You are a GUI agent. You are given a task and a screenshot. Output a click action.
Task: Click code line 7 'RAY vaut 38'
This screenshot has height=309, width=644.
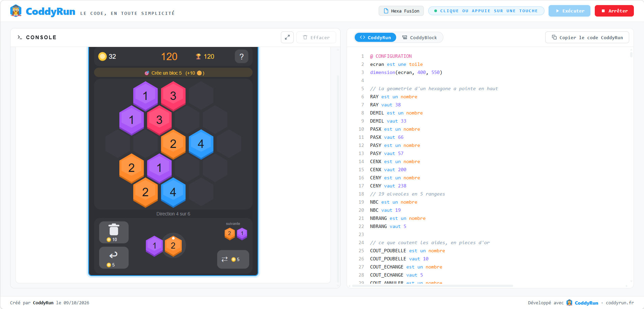pos(385,105)
